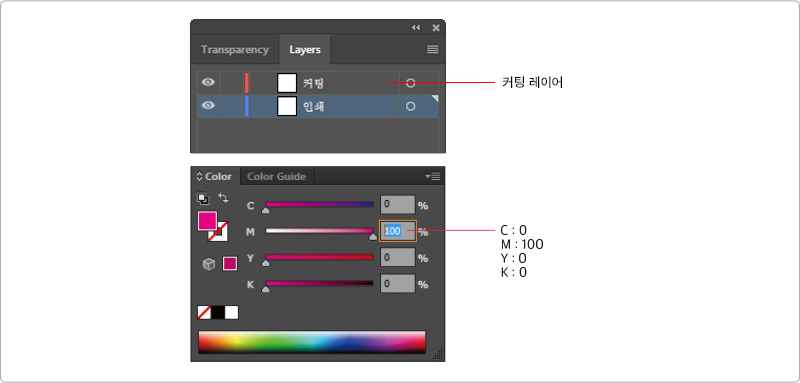Viewport: 800px width, 383px height.
Task: Click the 인쇄 layer target circle
Action: [x=410, y=106]
